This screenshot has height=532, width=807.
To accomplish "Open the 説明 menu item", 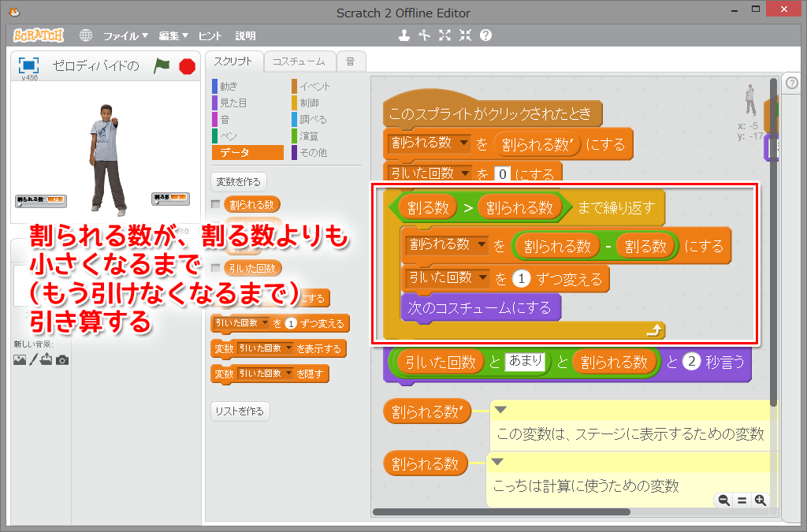I will click(246, 35).
